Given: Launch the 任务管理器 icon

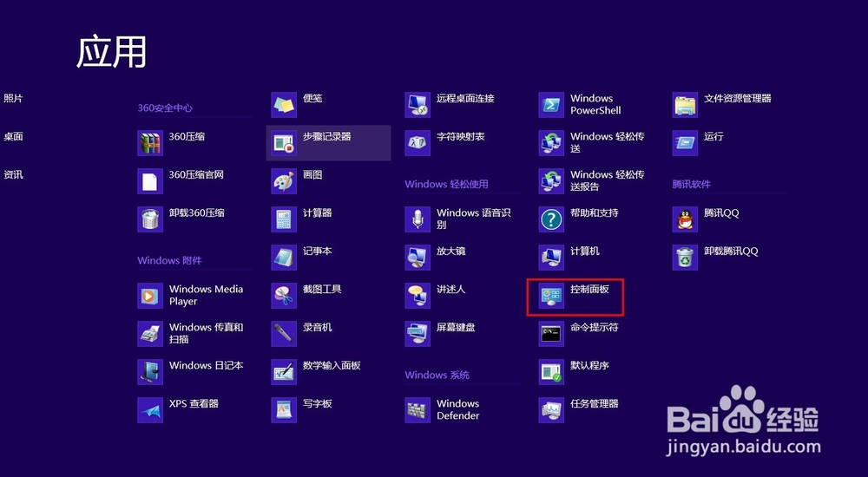Looking at the screenshot, I should [x=551, y=410].
